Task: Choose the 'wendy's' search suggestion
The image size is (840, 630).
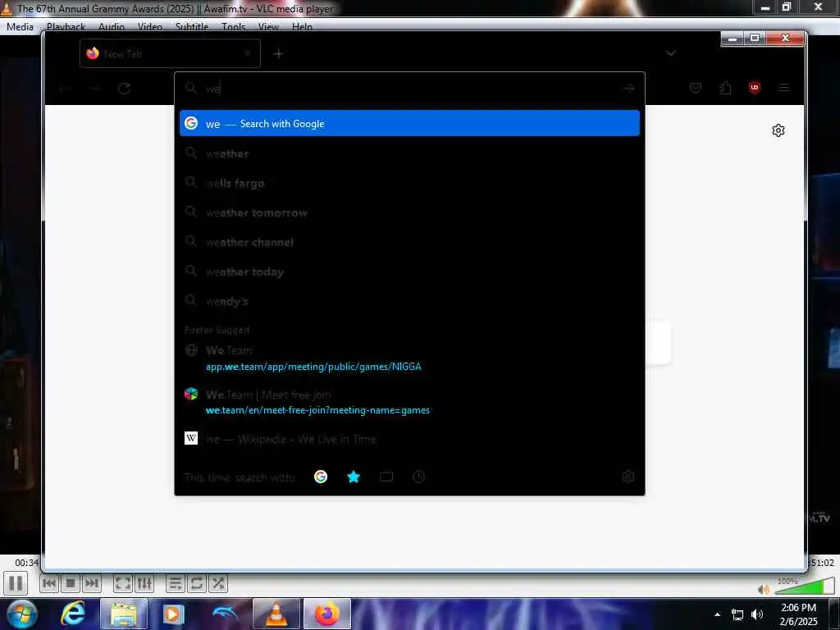Action: (x=410, y=301)
